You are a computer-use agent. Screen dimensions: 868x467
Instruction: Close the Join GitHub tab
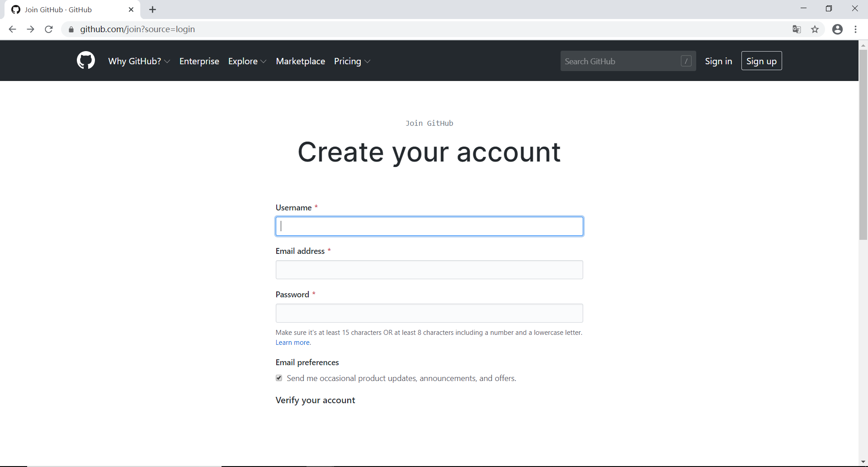[131, 10]
